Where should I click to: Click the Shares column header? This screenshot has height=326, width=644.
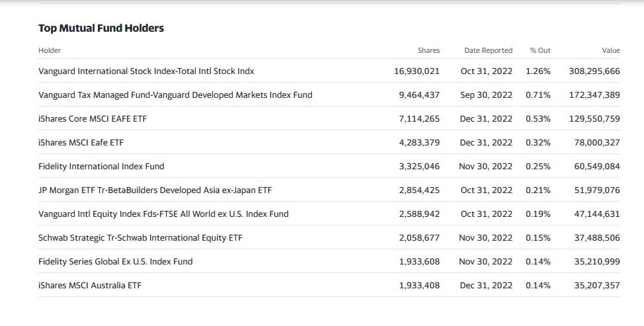428,50
